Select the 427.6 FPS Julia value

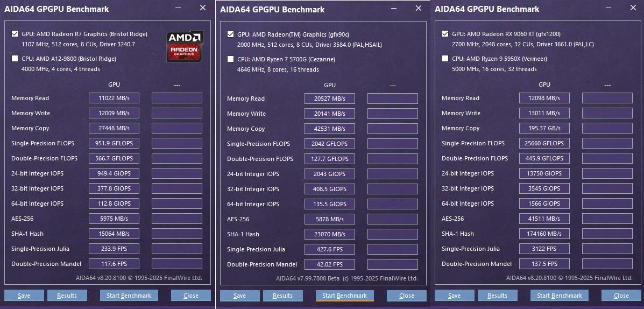[330, 249]
